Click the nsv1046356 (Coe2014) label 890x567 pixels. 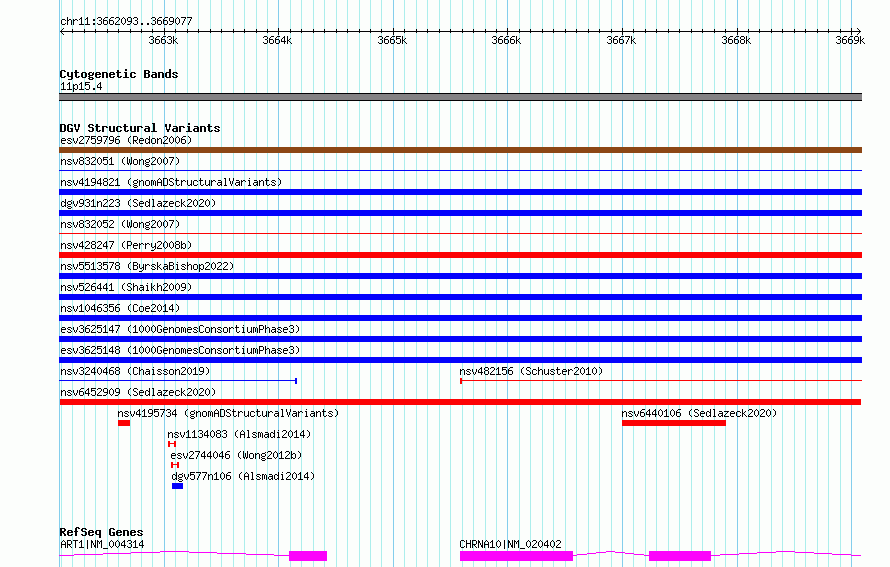coord(120,308)
